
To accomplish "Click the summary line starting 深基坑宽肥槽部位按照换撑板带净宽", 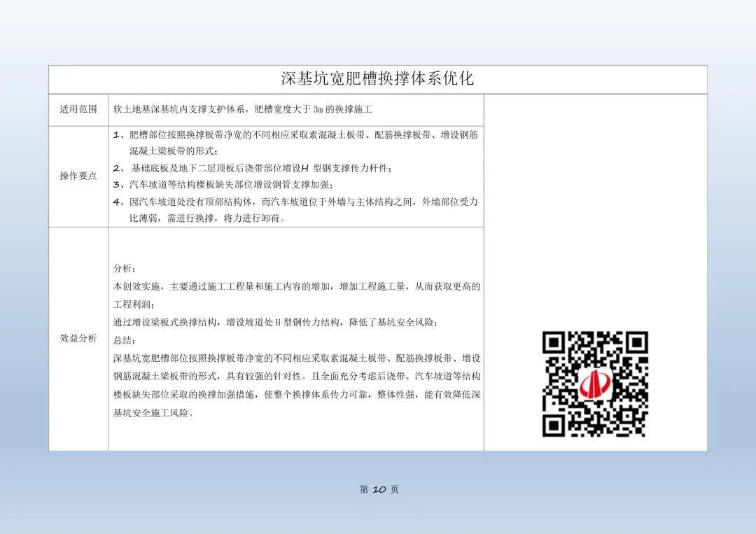I will coord(297,358).
